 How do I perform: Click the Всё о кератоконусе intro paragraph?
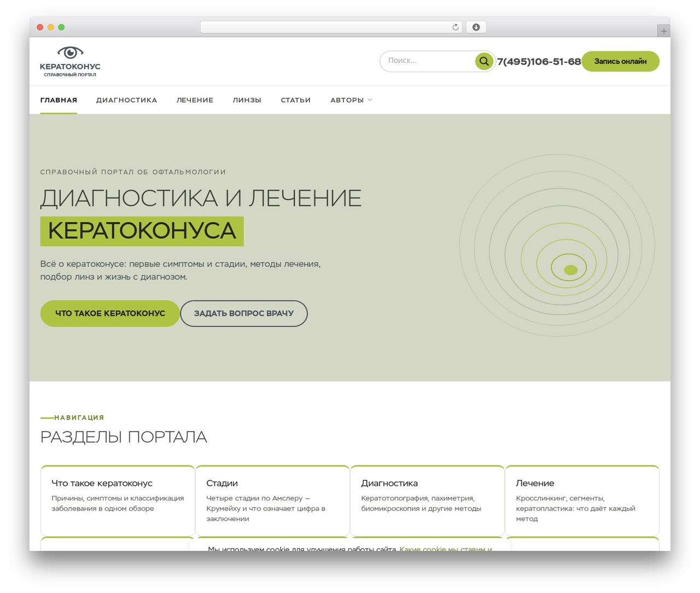[x=180, y=270]
